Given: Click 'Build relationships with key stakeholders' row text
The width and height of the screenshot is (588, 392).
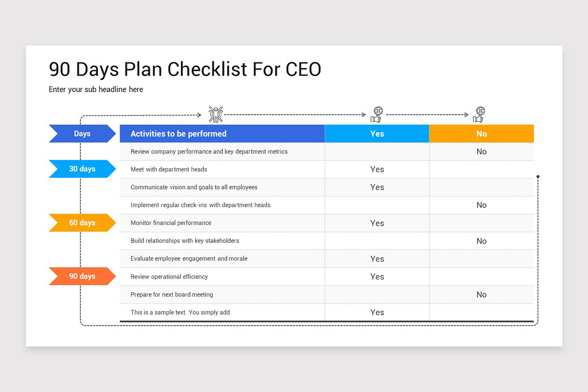Looking at the screenshot, I should tap(185, 241).
